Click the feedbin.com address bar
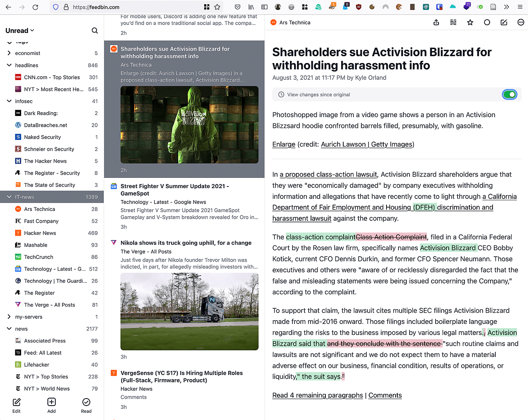 (x=136, y=7)
